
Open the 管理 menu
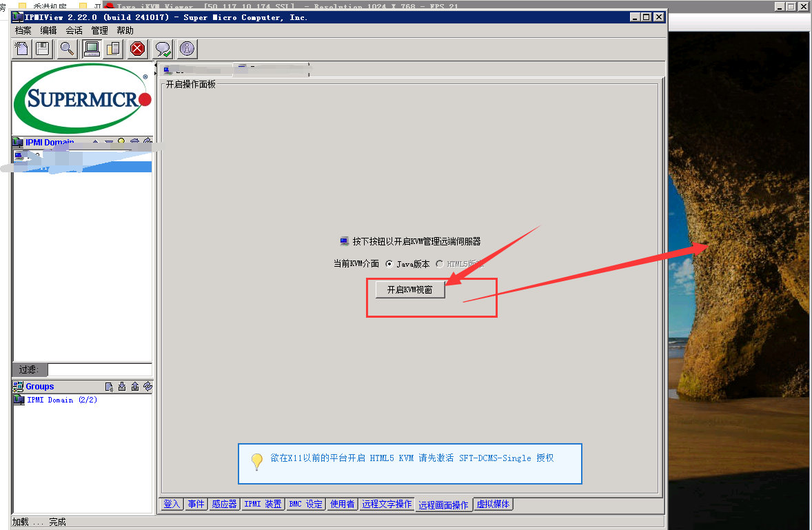tap(100, 30)
